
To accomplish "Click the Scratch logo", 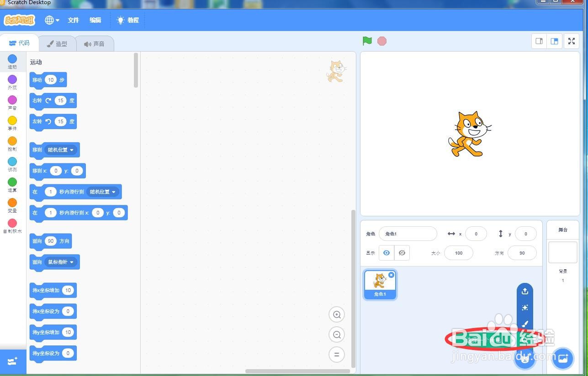I will (x=19, y=20).
